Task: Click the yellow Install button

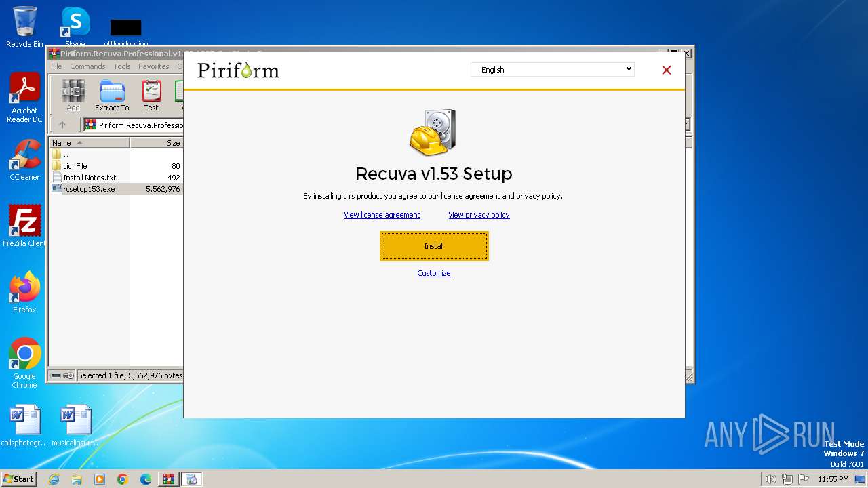Action: (x=434, y=246)
